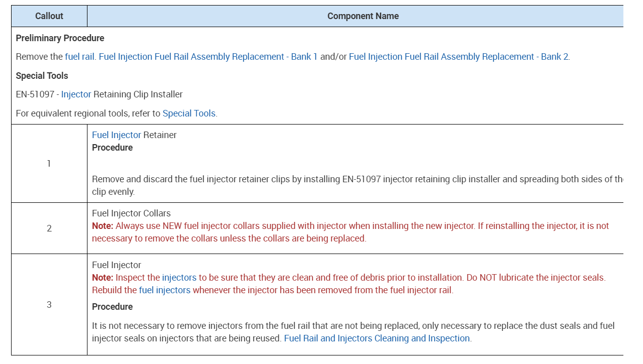Open Fuel Rail and Injectors Cleaning and Inspection

(x=377, y=338)
